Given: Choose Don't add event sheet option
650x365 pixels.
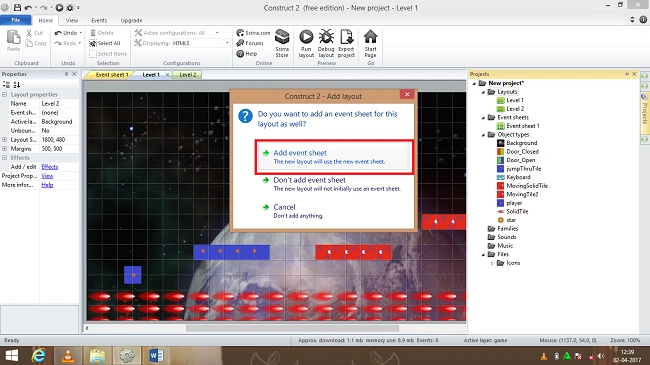Looking at the screenshot, I should (334, 184).
